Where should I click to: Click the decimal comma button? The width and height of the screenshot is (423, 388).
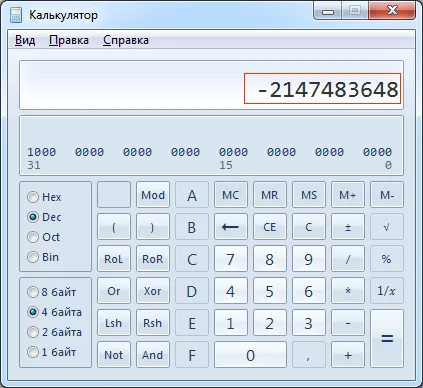tap(309, 355)
